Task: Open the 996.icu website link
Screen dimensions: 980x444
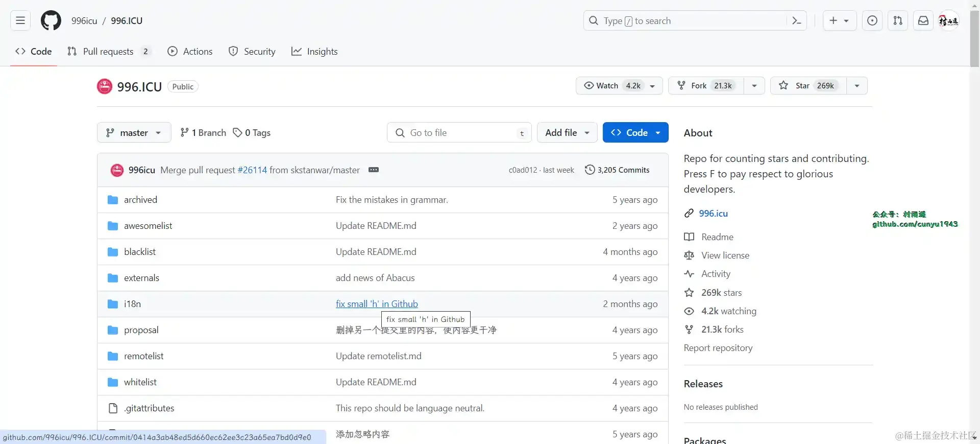Action: [713, 214]
